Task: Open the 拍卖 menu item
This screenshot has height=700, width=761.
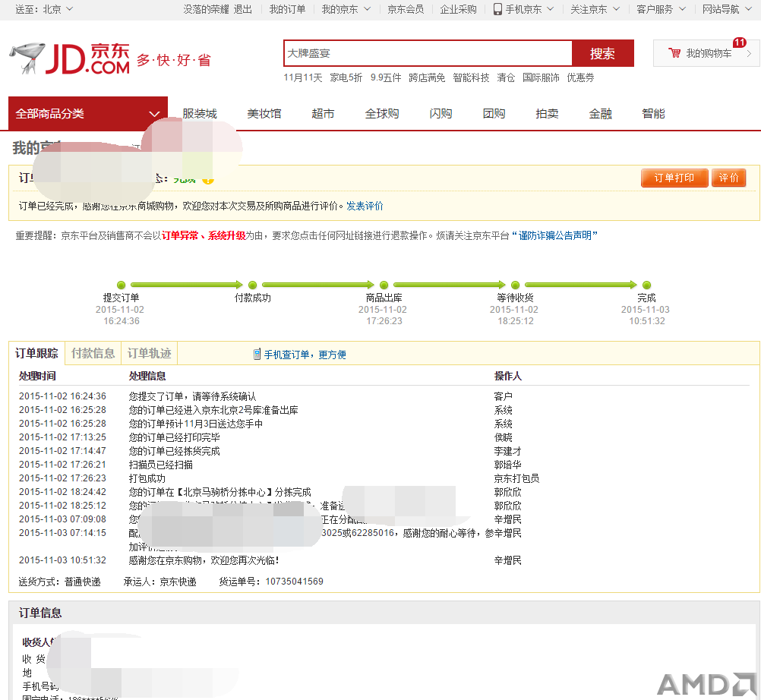Action: coord(547,114)
